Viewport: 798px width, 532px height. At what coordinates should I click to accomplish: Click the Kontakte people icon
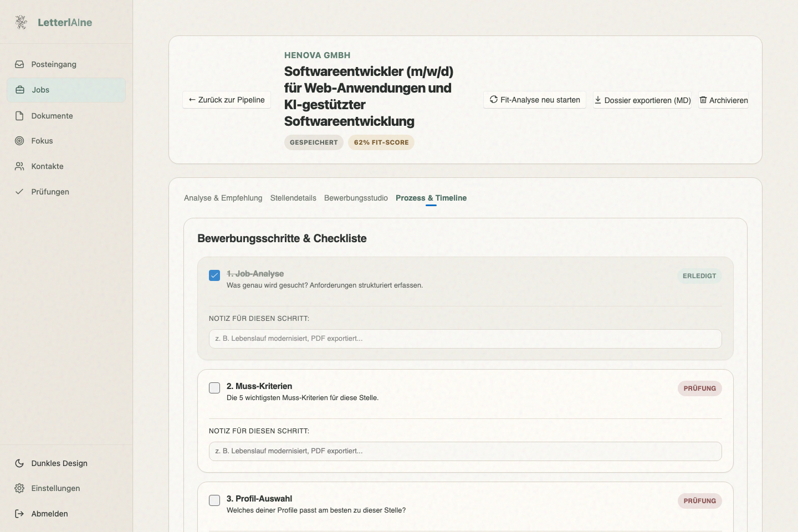[19, 166]
